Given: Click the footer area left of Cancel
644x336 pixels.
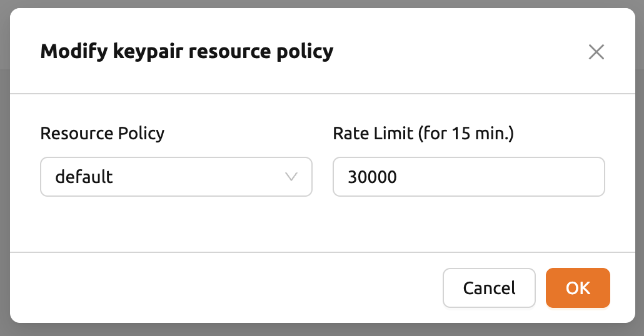Looking at the screenshot, I should click(226, 287).
